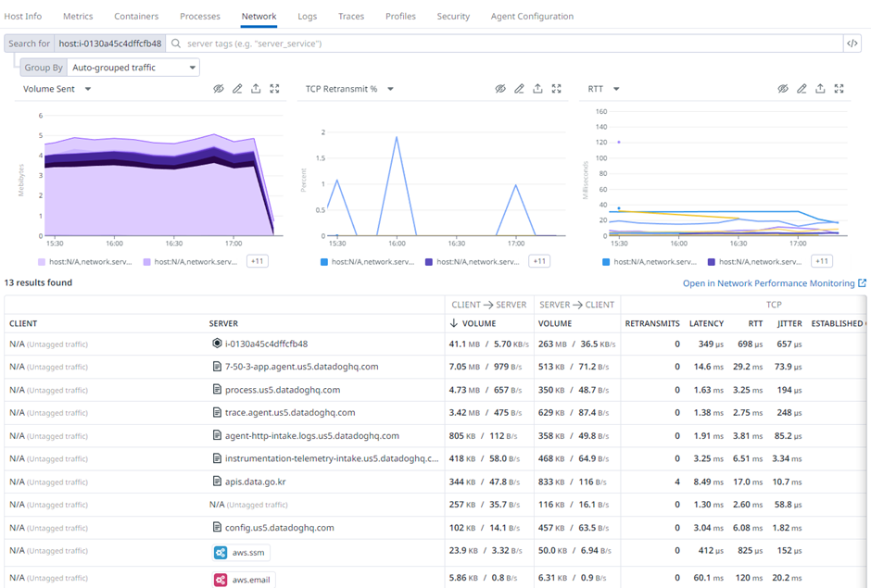Click the aws.email server tag
Viewport: 871px width, 588px height.
[x=244, y=580]
